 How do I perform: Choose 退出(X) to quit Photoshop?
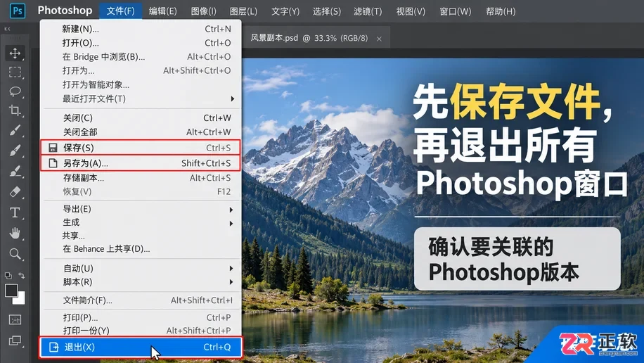[141, 347]
